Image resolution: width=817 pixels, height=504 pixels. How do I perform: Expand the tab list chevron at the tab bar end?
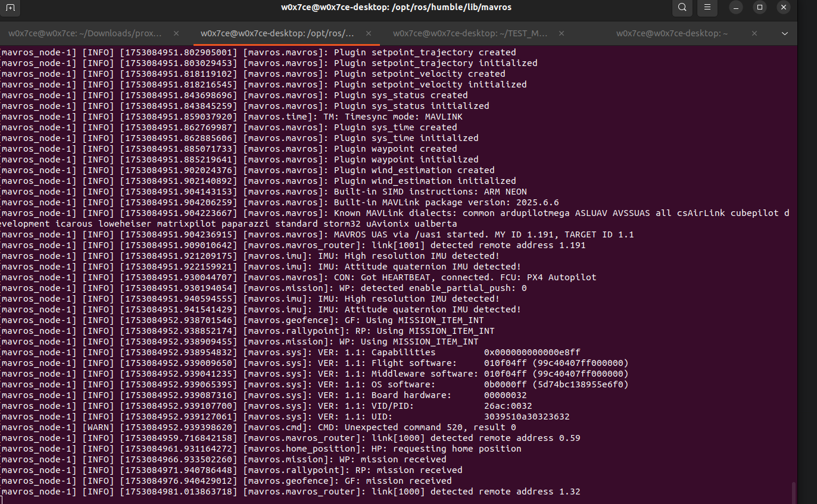click(785, 33)
